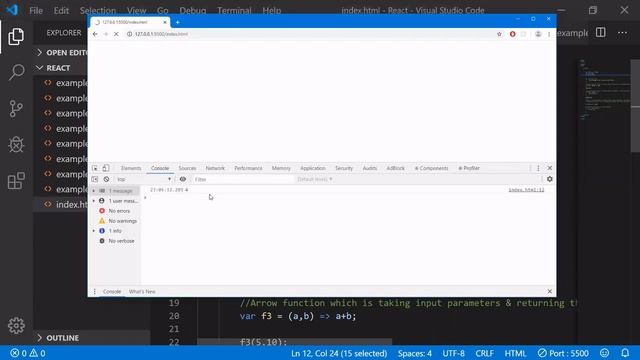Open the Application tab in DevTools
The height and width of the screenshot is (360, 640).
[x=313, y=168]
